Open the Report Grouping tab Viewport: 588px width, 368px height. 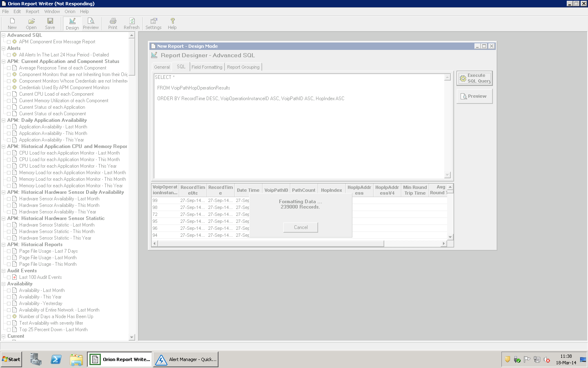click(243, 67)
